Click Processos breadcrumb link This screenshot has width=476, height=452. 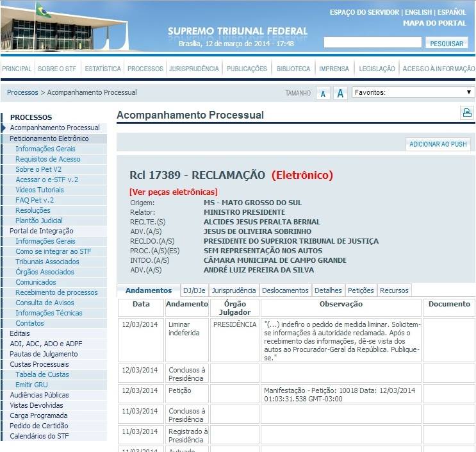tap(22, 92)
